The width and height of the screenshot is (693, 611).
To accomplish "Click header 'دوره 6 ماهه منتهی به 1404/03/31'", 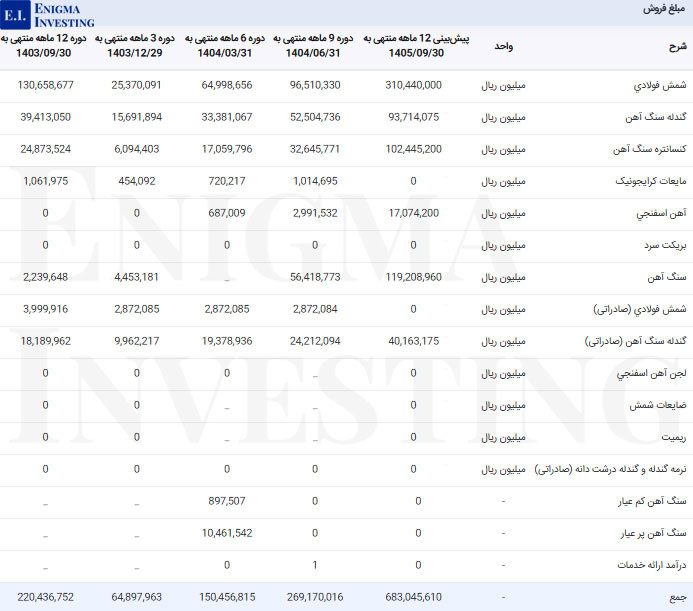I will pos(225,46).
